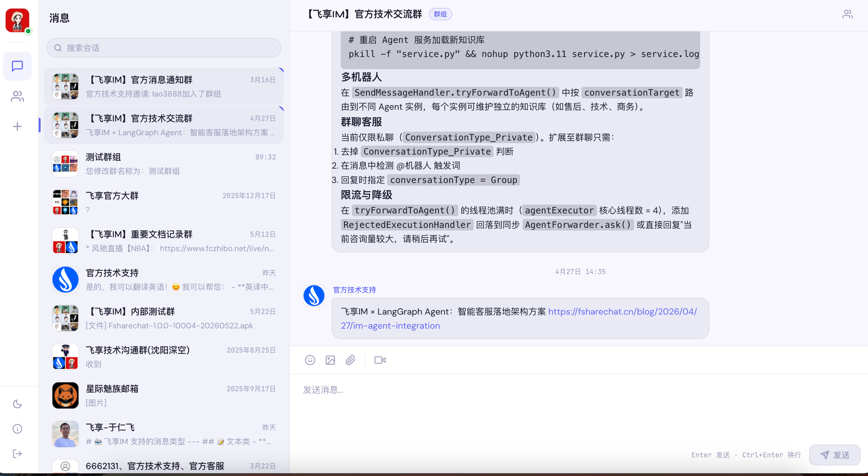This screenshot has height=476, width=868.
Task: Click the 官方技术支持 sender name
Action: (x=354, y=290)
